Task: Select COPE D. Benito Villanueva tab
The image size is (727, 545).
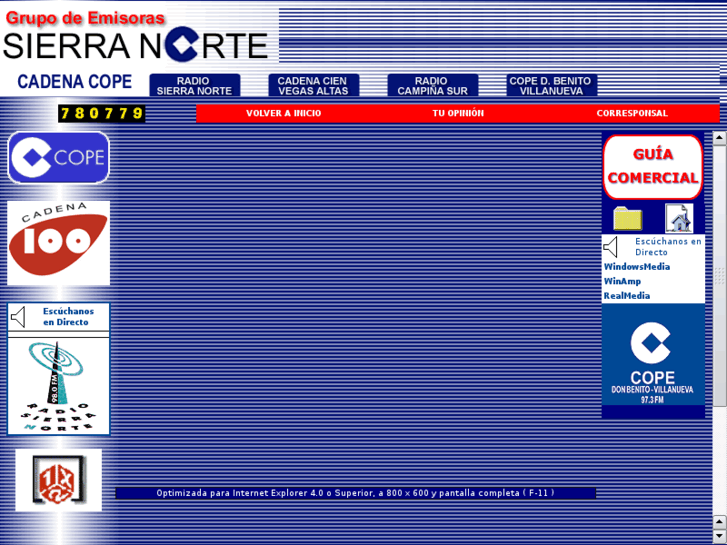Action: point(551,85)
